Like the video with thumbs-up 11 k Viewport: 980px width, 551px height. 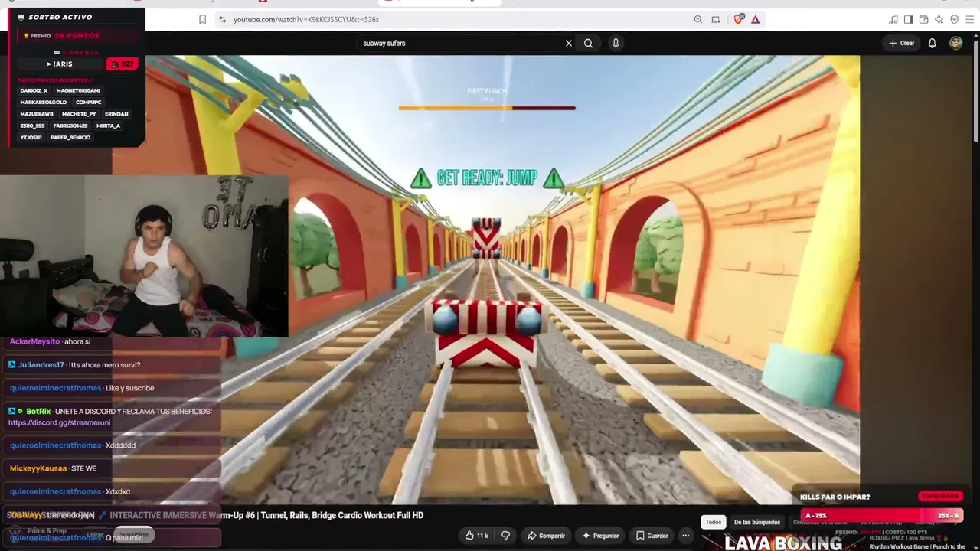click(x=476, y=536)
